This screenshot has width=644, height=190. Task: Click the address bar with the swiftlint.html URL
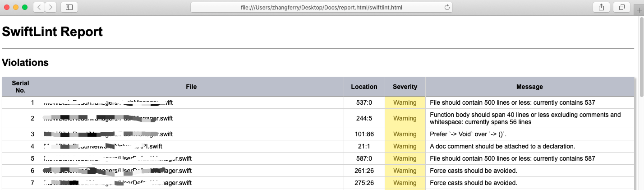322,7
